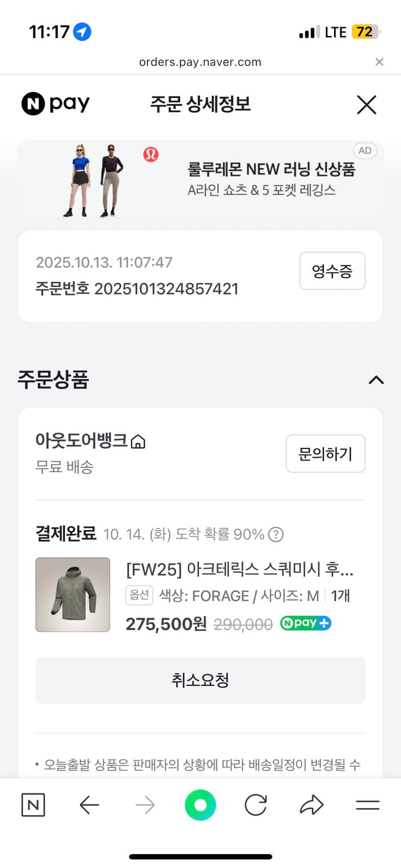The image size is (401, 868).
Task: Close the 주문 상세정보 page with X
Action: (x=366, y=105)
